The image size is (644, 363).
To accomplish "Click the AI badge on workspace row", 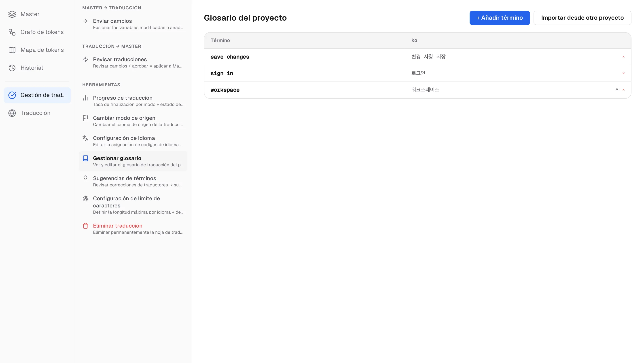I will point(617,90).
